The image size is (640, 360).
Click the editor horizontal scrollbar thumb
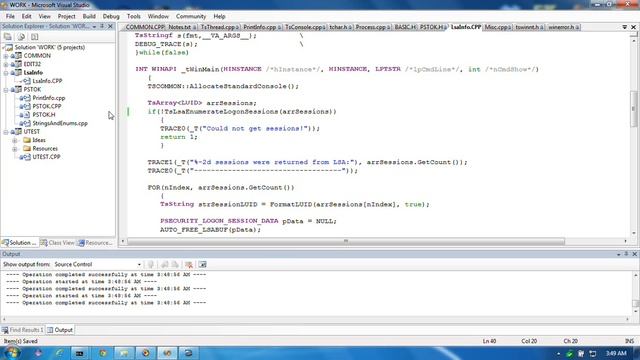point(346,242)
